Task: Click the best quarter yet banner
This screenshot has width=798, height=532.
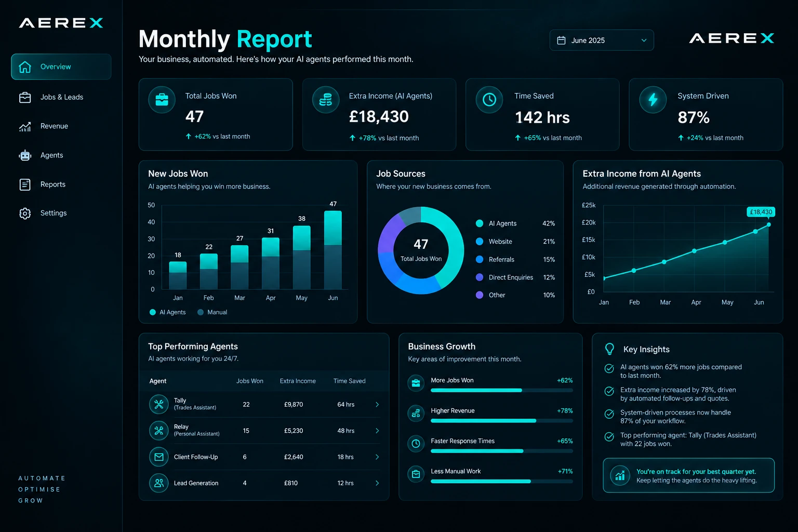Action: click(x=688, y=475)
